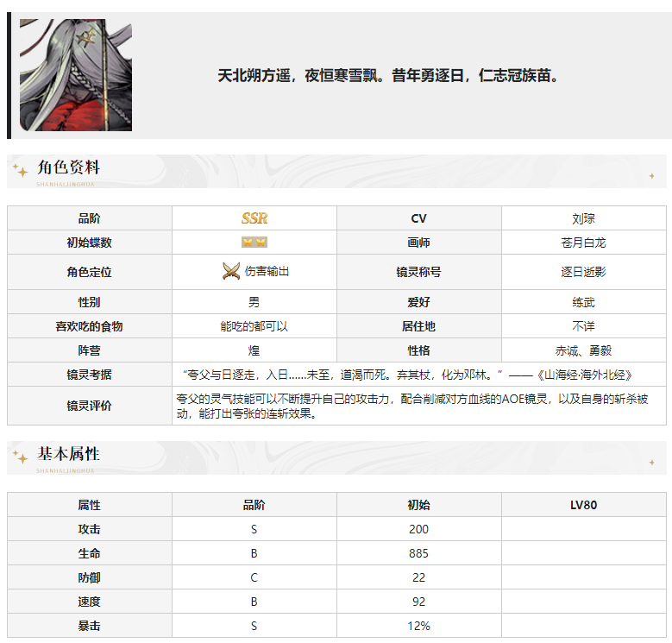Click the 初始 column header in stats table
This screenshot has width=672, height=643.
pos(418,505)
